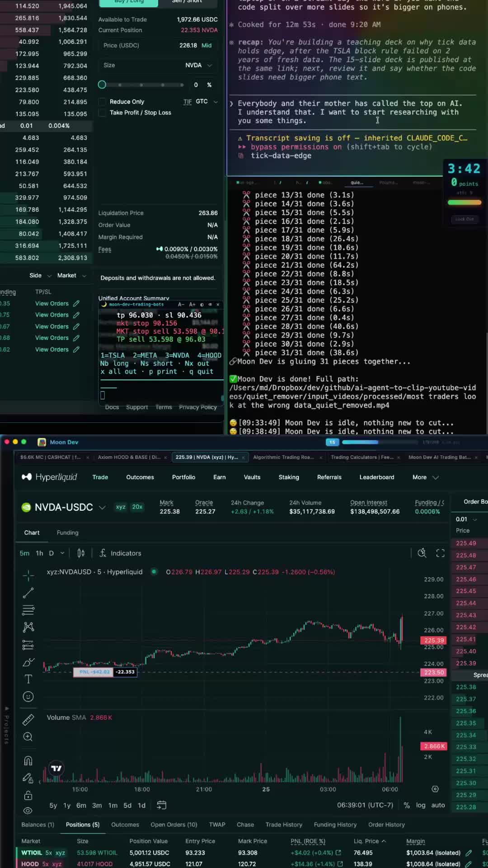The width and height of the screenshot is (488, 868).
Task: Enable the Reduce Only checkbox
Action: pos(103,102)
